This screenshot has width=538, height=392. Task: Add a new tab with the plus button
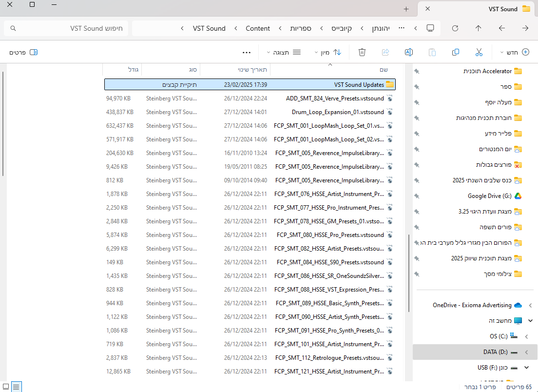pos(406,9)
